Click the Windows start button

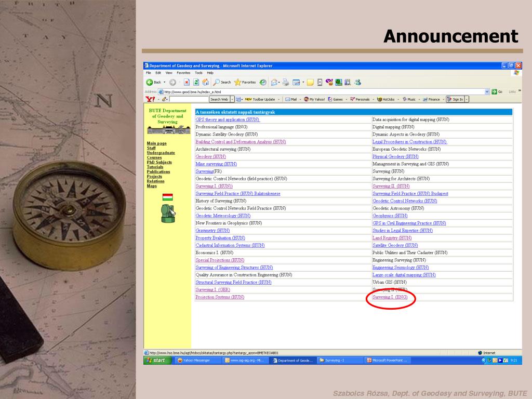point(157,361)
